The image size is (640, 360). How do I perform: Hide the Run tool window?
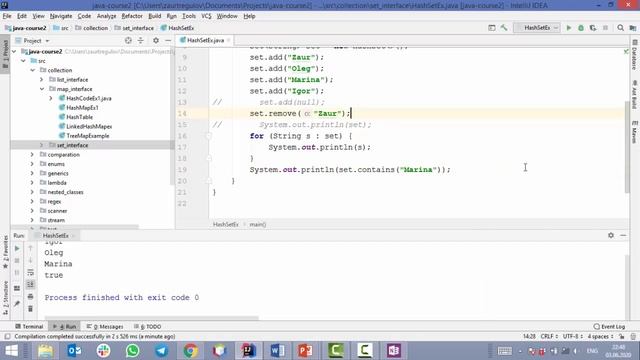(x=623, y=235)
